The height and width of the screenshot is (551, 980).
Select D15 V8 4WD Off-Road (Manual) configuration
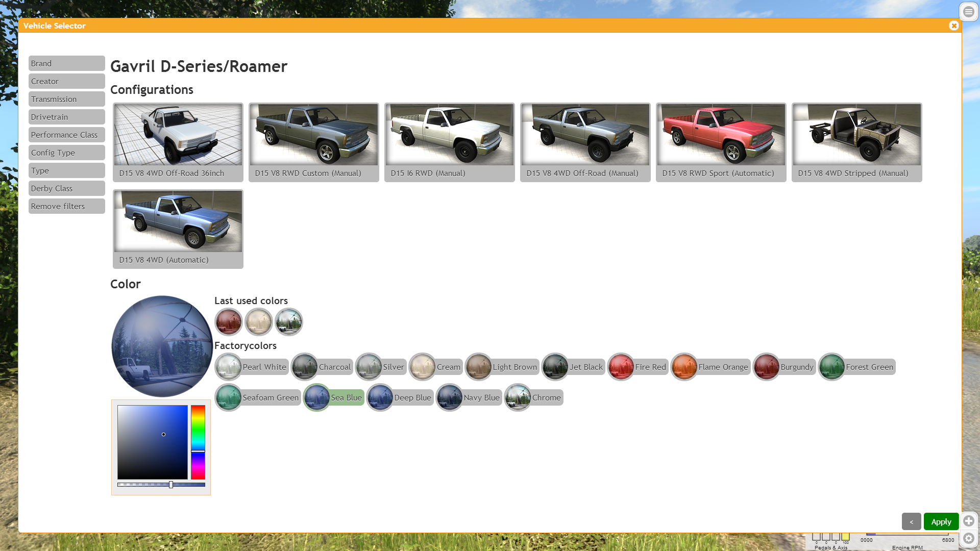(585, 142)
